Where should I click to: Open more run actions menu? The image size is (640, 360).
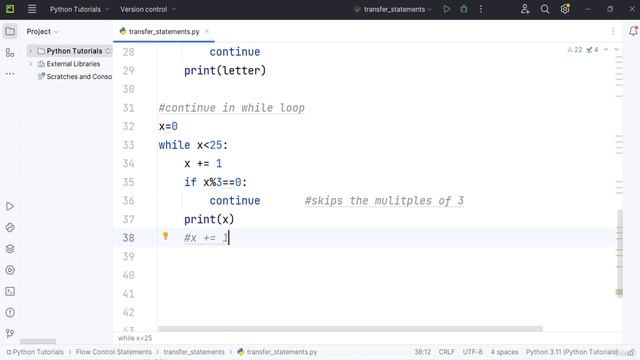[x=481, y=9]
